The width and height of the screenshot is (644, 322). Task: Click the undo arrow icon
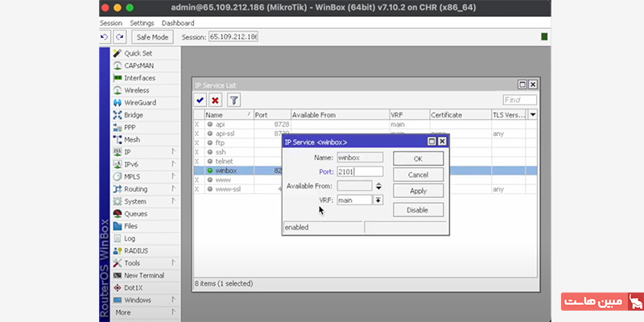click(x=105, y=37)
